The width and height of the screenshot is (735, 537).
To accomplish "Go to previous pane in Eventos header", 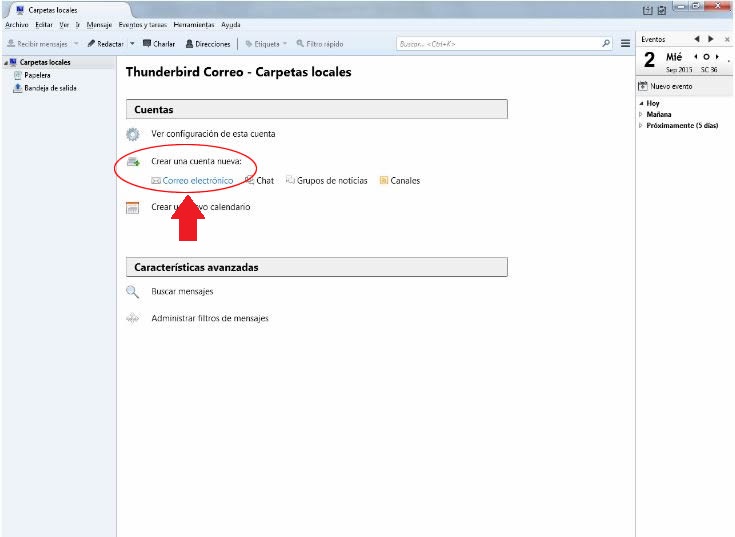I will 697,39.
